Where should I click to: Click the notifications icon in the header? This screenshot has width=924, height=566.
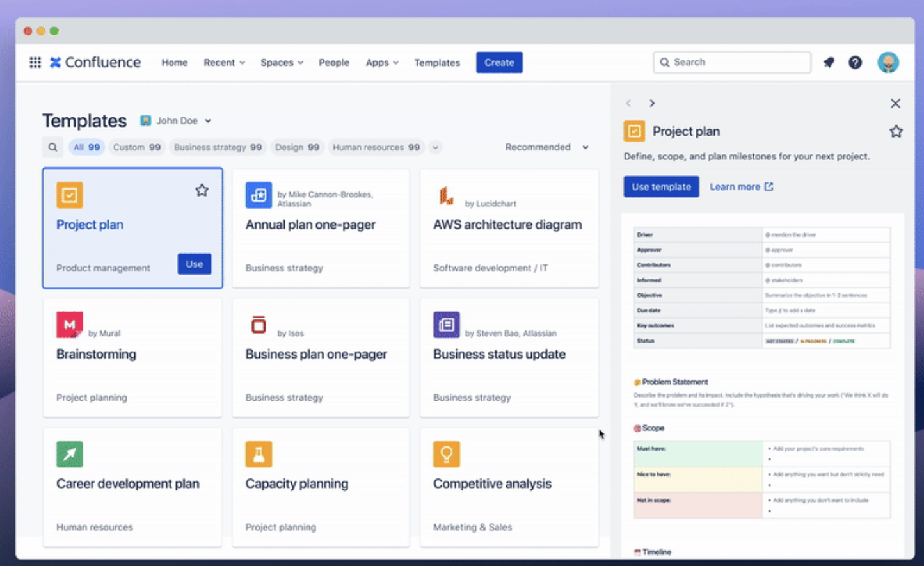click(829, 62)
